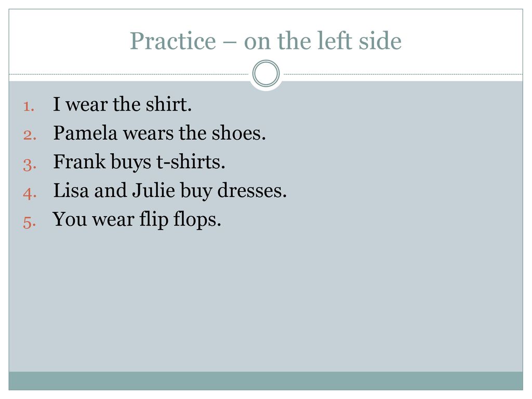Click the red list number 3
Viewport: 532px width, 399px height.
pyautogui.click(x=30, y=165)
